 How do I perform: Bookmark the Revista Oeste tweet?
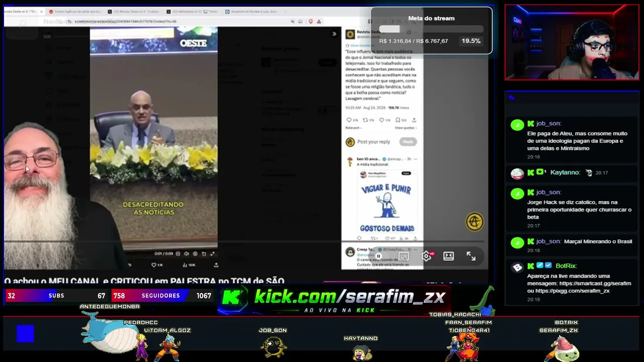pyautogui.click(x=397, y=120)
